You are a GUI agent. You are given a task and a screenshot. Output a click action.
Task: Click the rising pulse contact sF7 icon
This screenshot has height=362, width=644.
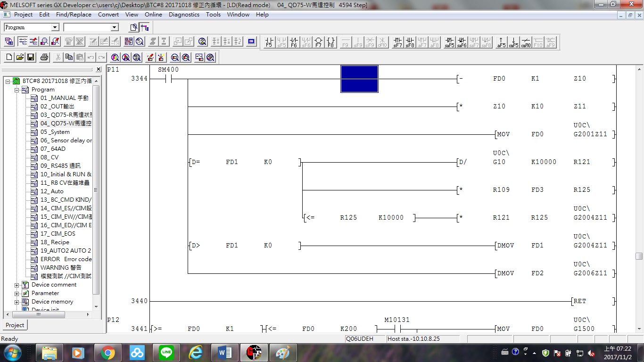click(398, 42)
